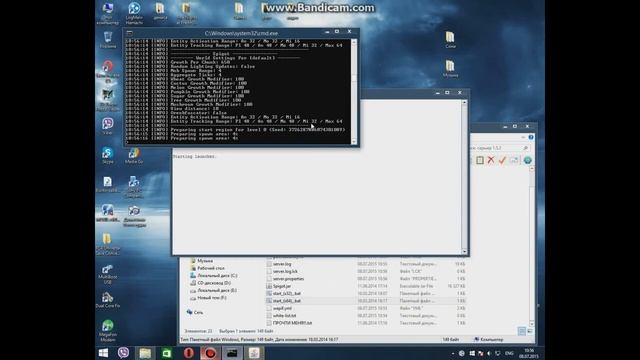Open the Dual Core Fix desktop shortcut
640x360 pixels.
coord(108,300)
